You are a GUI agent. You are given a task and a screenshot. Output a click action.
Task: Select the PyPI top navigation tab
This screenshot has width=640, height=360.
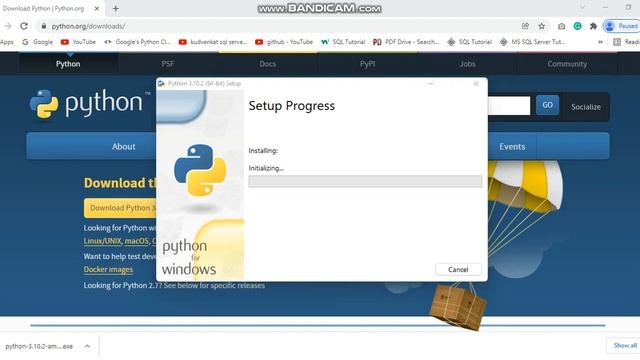pos(367,64)
